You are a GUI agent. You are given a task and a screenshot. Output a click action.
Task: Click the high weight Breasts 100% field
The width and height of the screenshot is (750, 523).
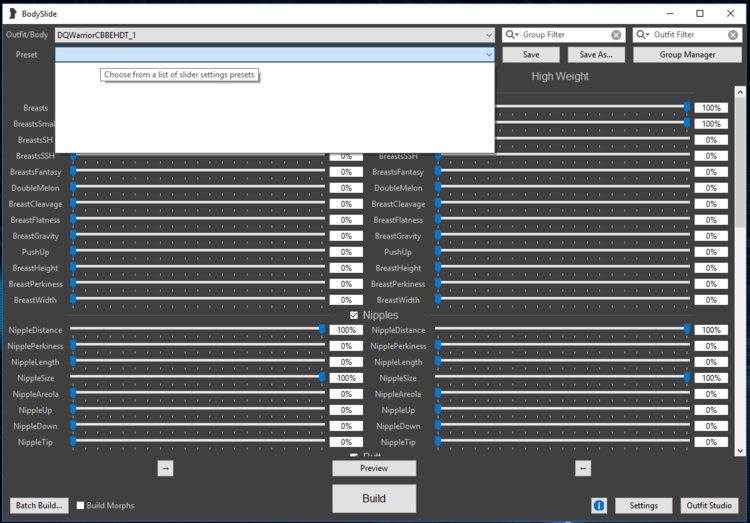[711, 108]
